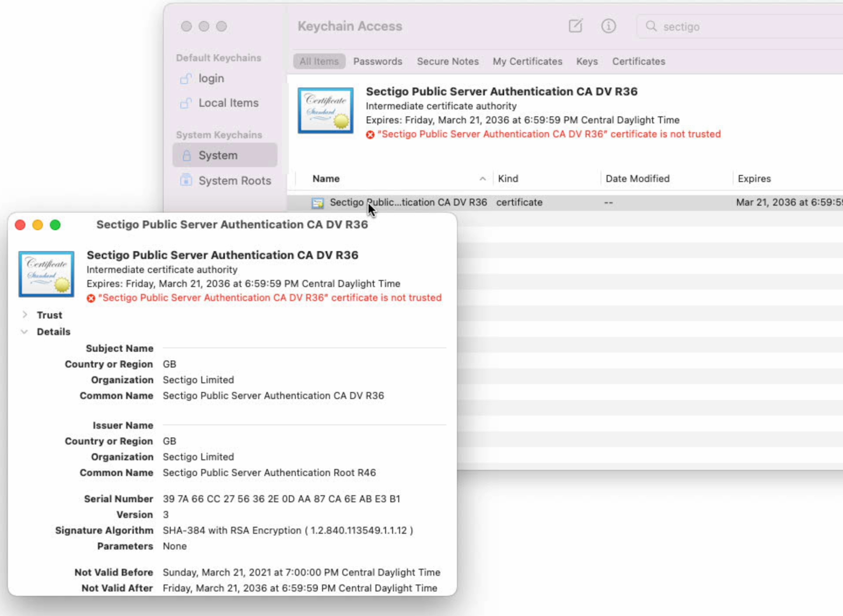Click subject Organization 'Sectigo Limited' value
The width and height of the screenshot is (843, 616).
pyautogui.click(x=198, y=380)
